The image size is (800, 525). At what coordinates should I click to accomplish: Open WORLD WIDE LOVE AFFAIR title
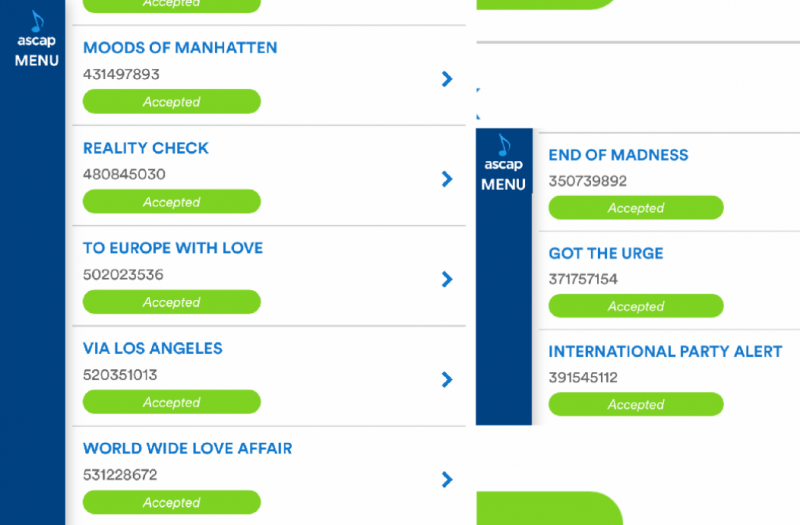pyautogui.click(x=188, y=448)
